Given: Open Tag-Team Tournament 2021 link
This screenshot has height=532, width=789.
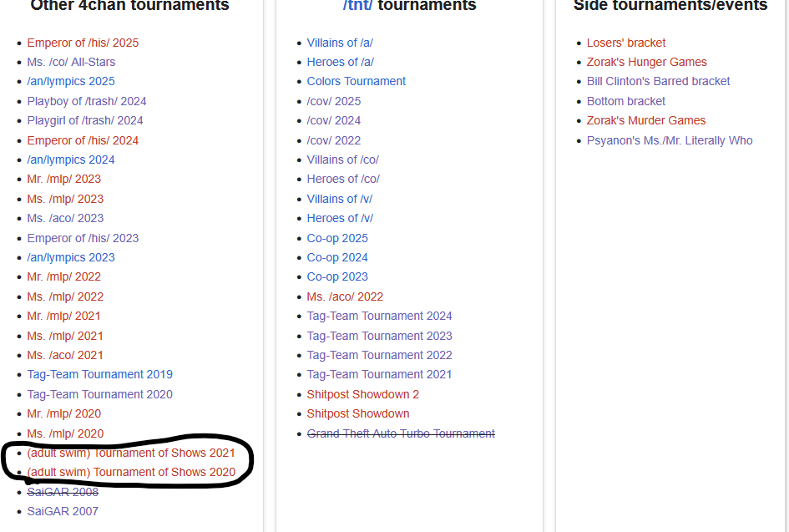Looking at the screenshot, I should coord(379,374).
